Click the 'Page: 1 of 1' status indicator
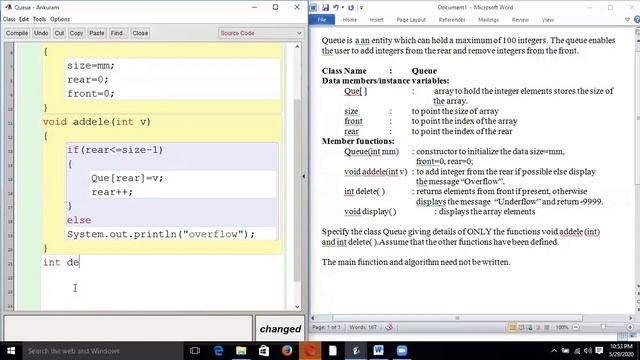This screenshot has height=360, width=640. coord(326,327)
